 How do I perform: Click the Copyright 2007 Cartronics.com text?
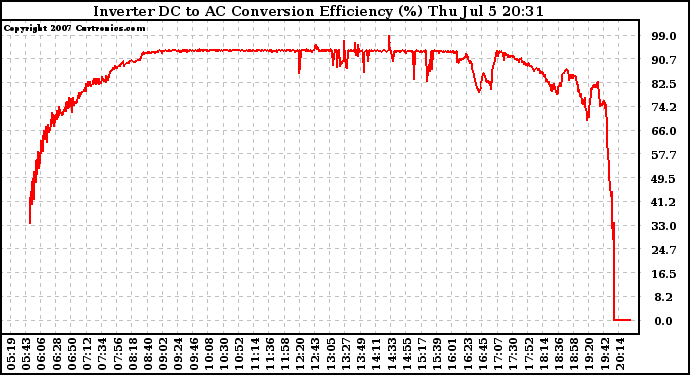tap(74, 28)
